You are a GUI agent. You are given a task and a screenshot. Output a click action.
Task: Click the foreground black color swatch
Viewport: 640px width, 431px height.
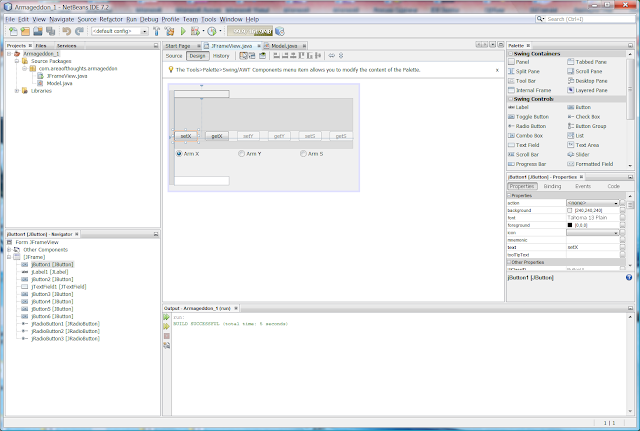570,225
